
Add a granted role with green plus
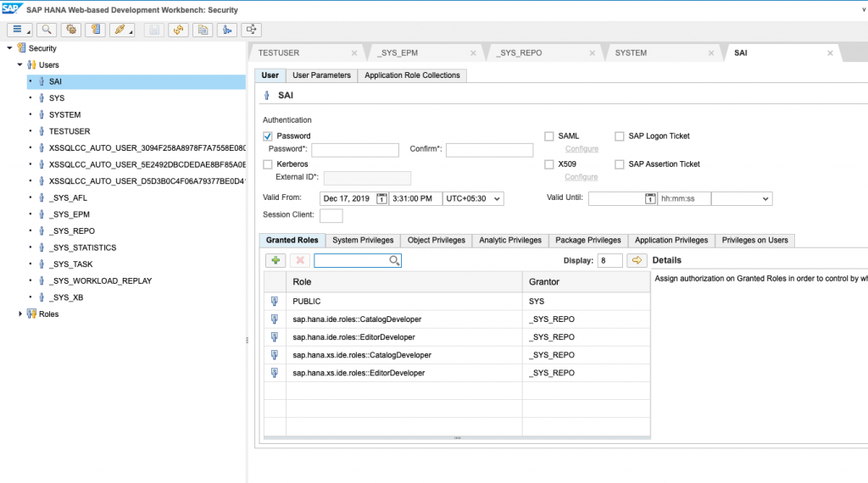tap(275, 261)
